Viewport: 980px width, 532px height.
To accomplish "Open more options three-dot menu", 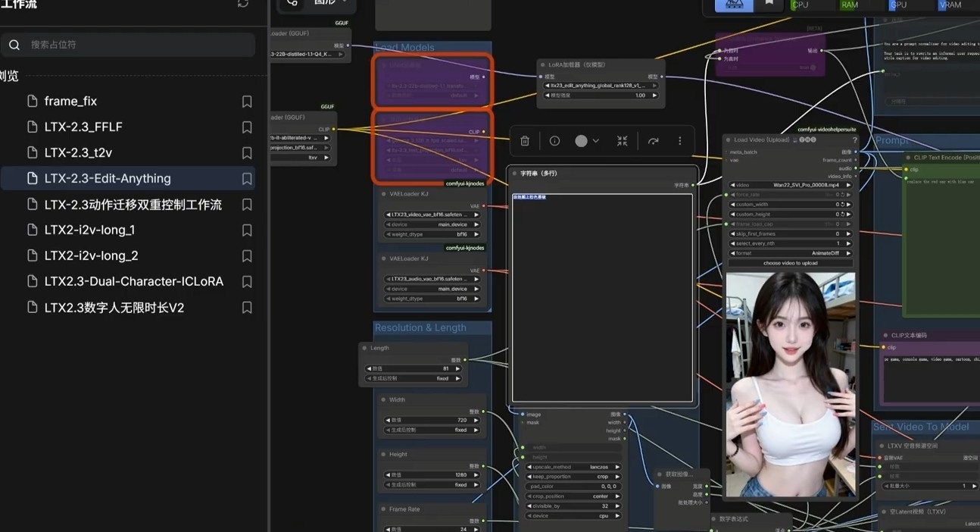I will [680, 141].
